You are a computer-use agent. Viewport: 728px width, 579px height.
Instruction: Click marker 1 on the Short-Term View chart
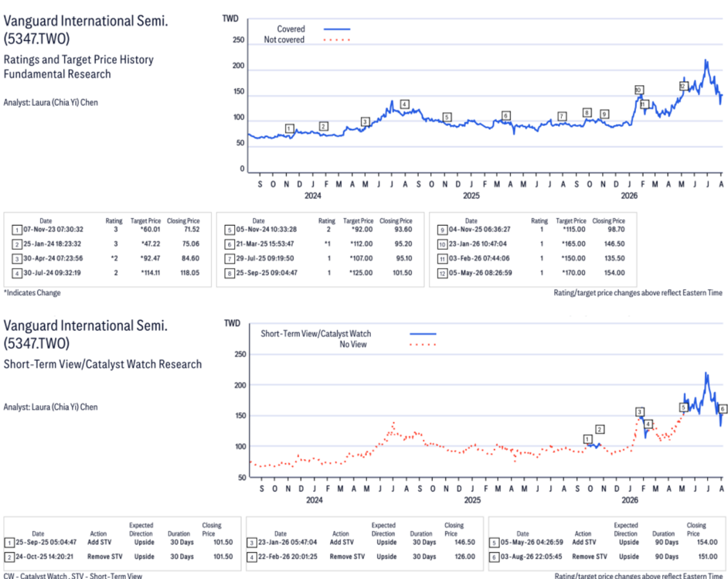pos(588,439)
